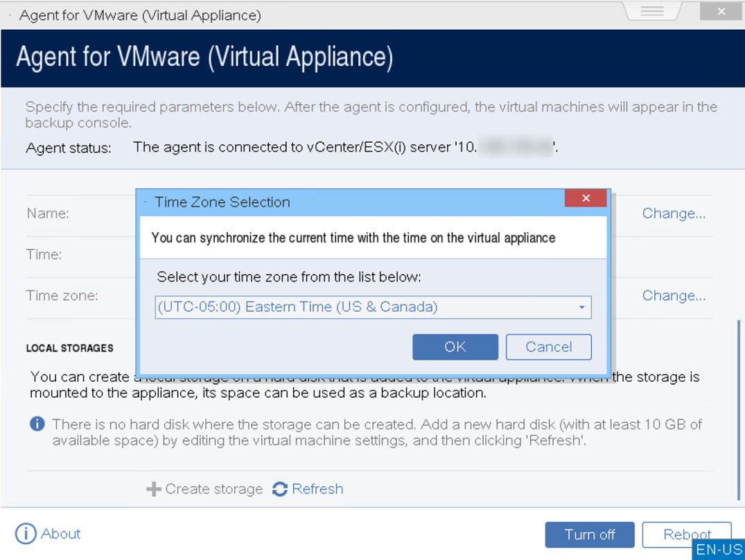Reboot the virtual appliance
Image resolution: width=745 pixels, height=560 pixels.
click(x=687, y=535)
